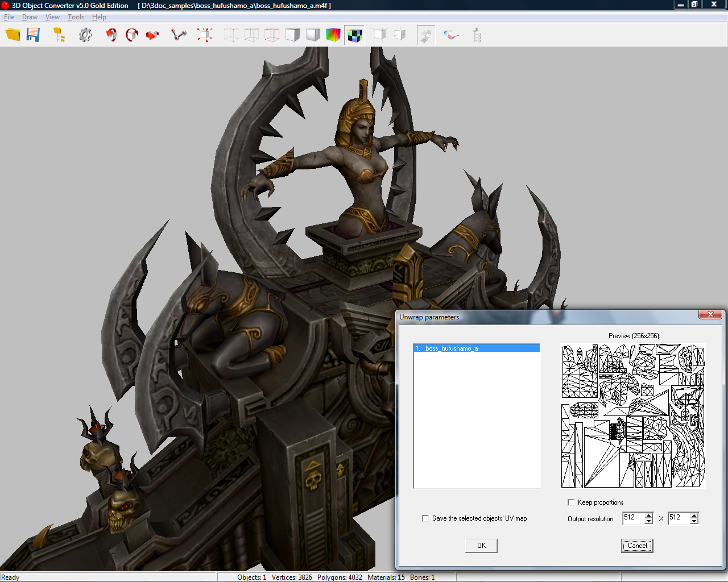Check Save the selected objects' UV map
This screenshot has height=582, width=728.
pos(425,518)
